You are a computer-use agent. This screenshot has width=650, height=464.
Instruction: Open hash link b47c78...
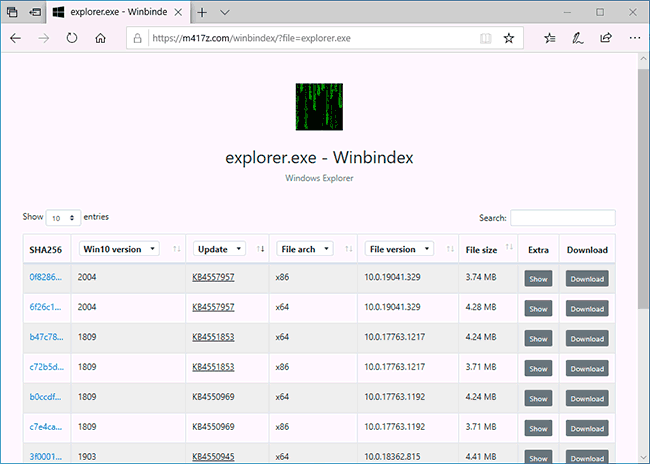pyautogui.click(x=46, y=337)
